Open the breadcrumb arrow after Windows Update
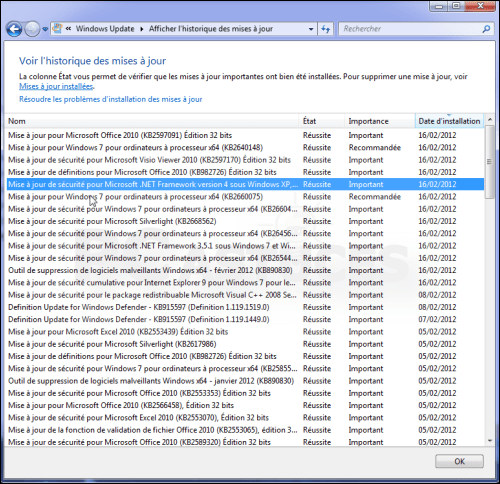The width and height of the screenshot is (500, 484). pyautogui.click(x=142, y=29)
